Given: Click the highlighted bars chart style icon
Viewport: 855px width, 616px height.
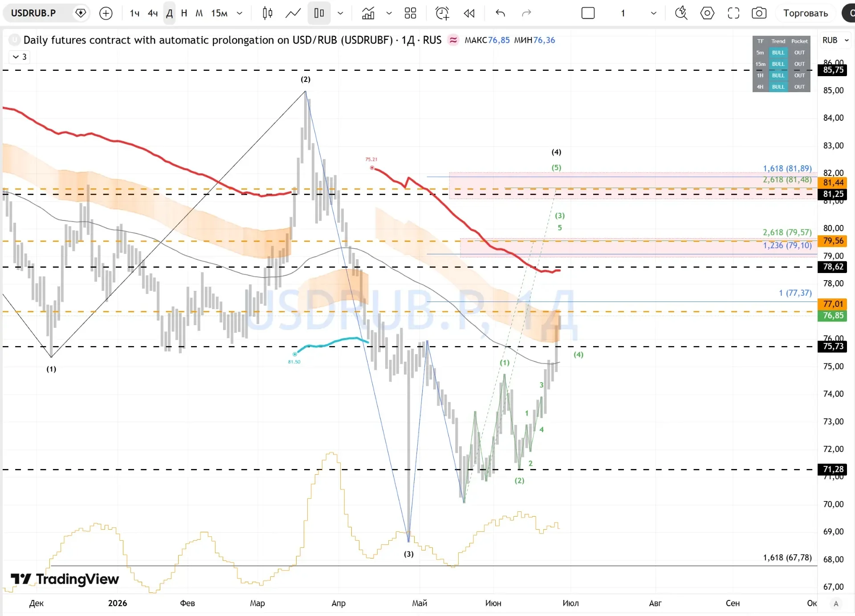Looking at the screenshot, I should pyautogui.click(x=319, y=13).
